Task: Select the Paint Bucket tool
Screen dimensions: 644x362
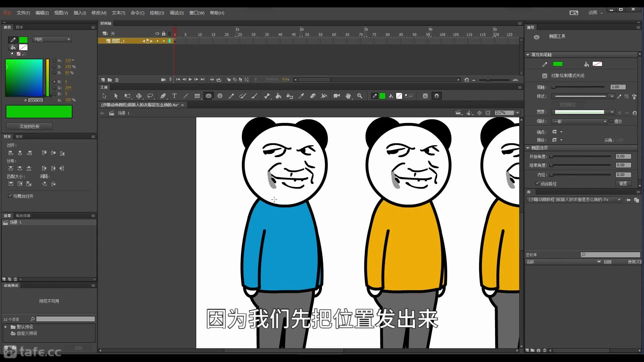Action: point(278,96)
